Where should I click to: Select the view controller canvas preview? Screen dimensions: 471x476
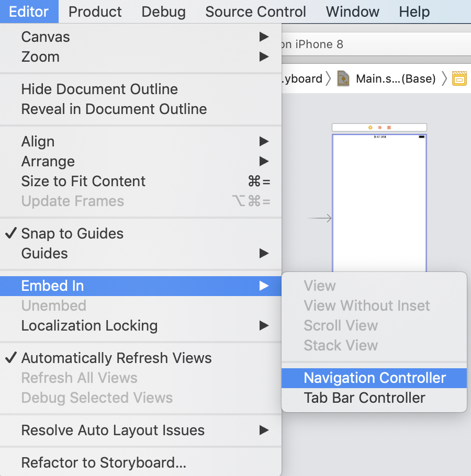point(379,203)
